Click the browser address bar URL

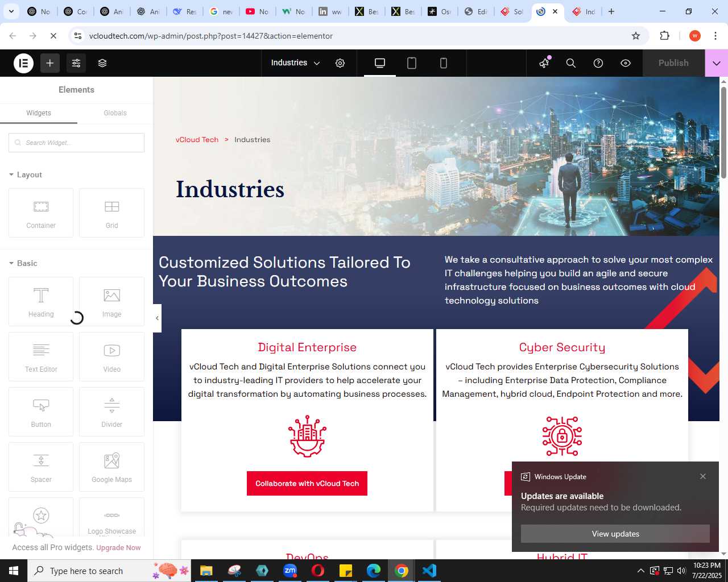[x=211, y=36]
